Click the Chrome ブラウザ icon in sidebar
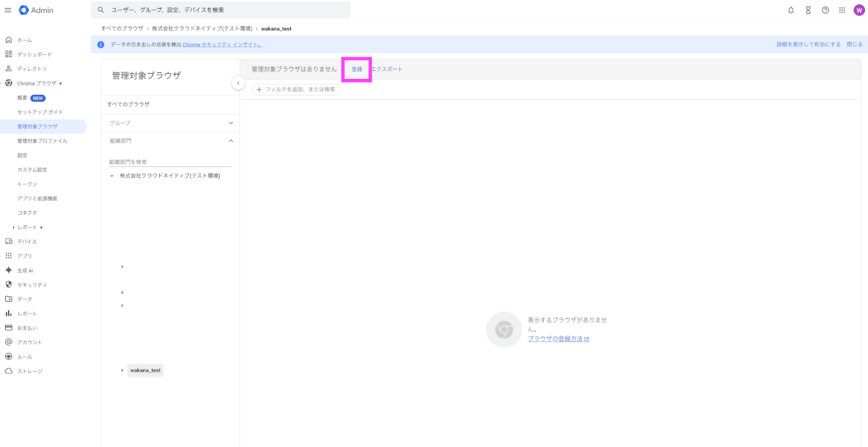Viewport: 868px width, 447px height. pos(9,83)
